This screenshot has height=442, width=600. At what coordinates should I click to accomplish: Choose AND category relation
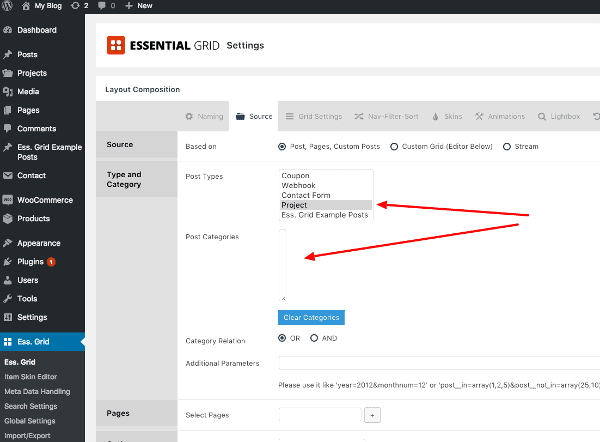(314, 338)
